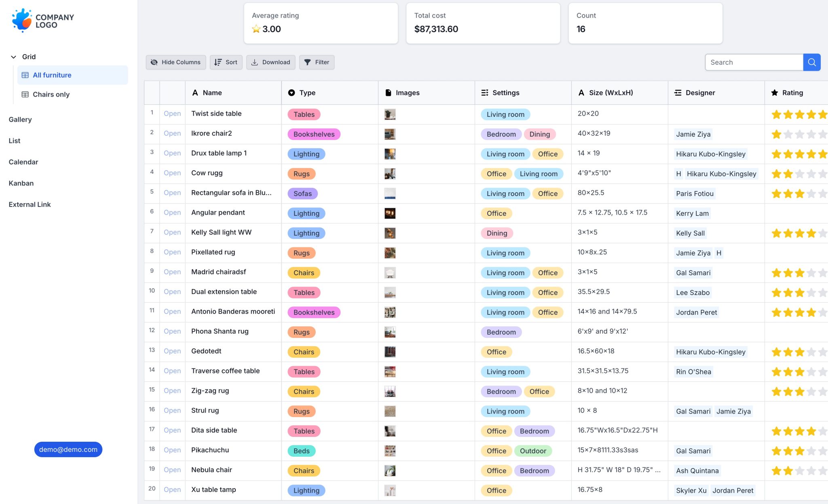The width and height of the screenshot is (828, 504).
Task: Click the star icon in the Rating column header
Action: coord(774,93)
